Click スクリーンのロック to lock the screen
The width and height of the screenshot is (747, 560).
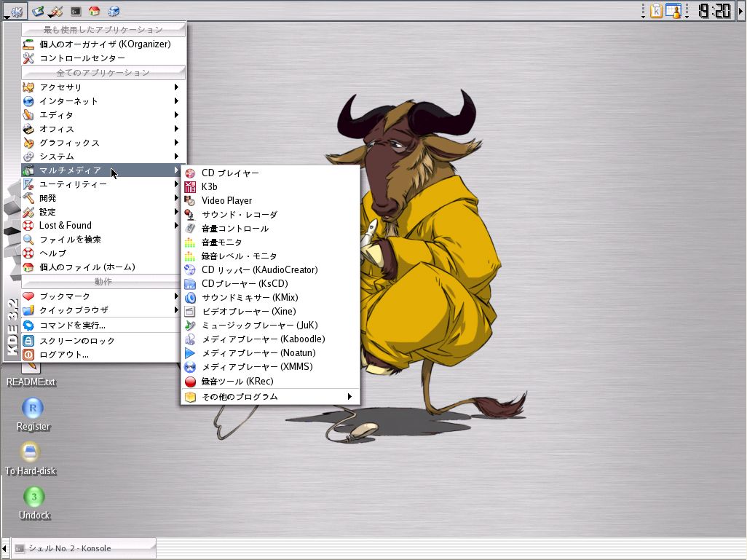click(x=100, y=341)
